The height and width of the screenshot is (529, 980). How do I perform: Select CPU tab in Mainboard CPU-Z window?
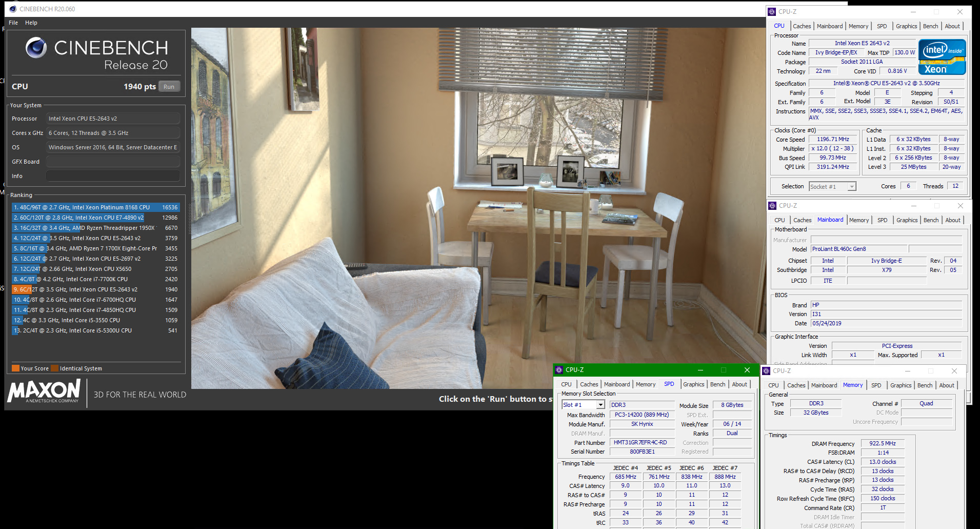[x=779, y=220]
